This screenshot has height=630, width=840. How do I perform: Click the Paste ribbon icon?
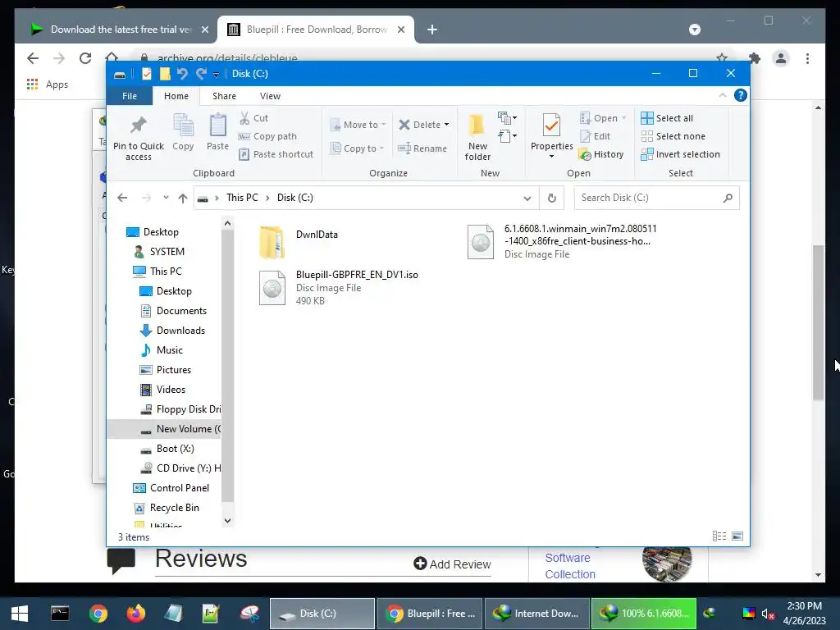click(217, 126)
